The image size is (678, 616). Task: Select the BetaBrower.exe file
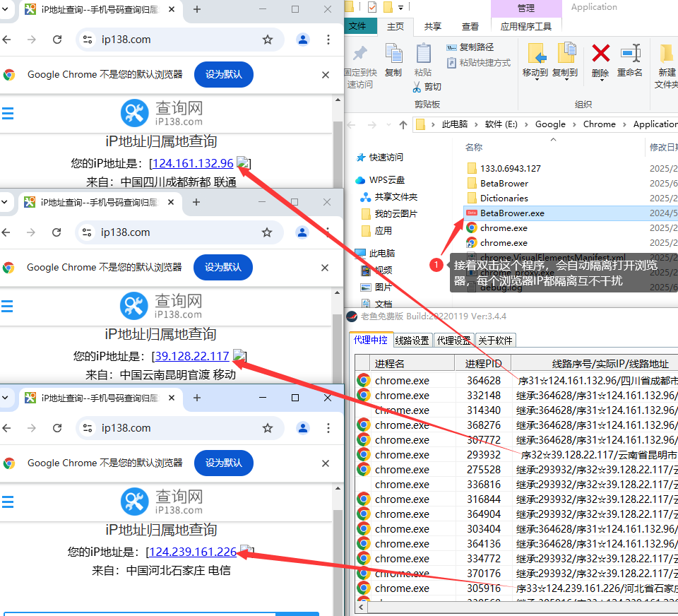click(x=512, y=213)
